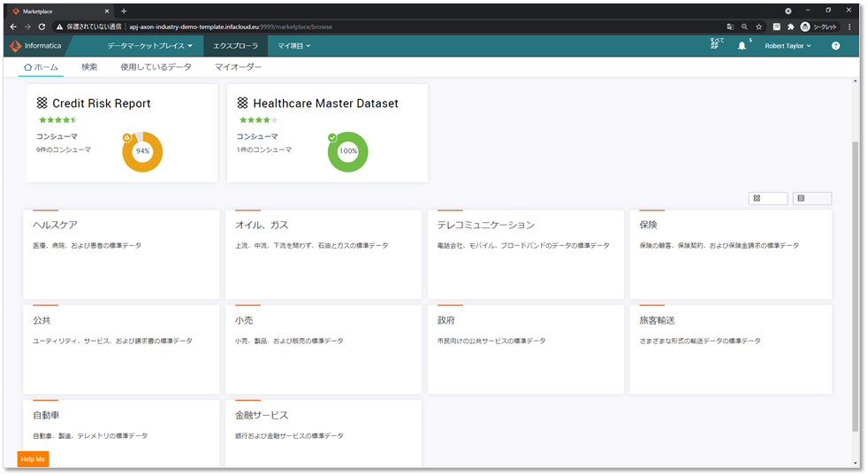The image size is (868, 476).
Task: Click the page translate icon in address bar
Action: tap(730, 27)
